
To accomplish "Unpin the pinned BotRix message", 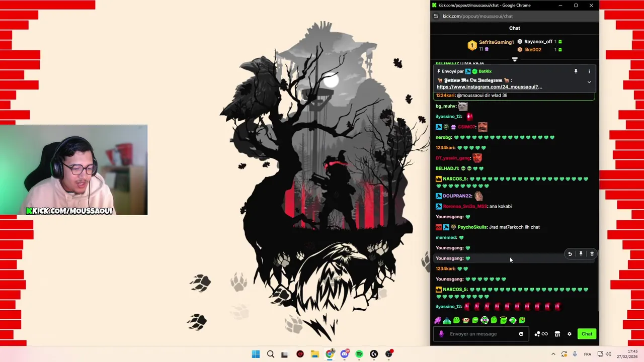I will (576, 71).
